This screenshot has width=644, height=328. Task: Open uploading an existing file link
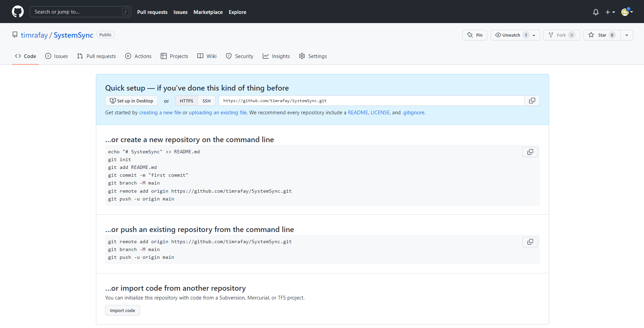[x=218, y=113]
